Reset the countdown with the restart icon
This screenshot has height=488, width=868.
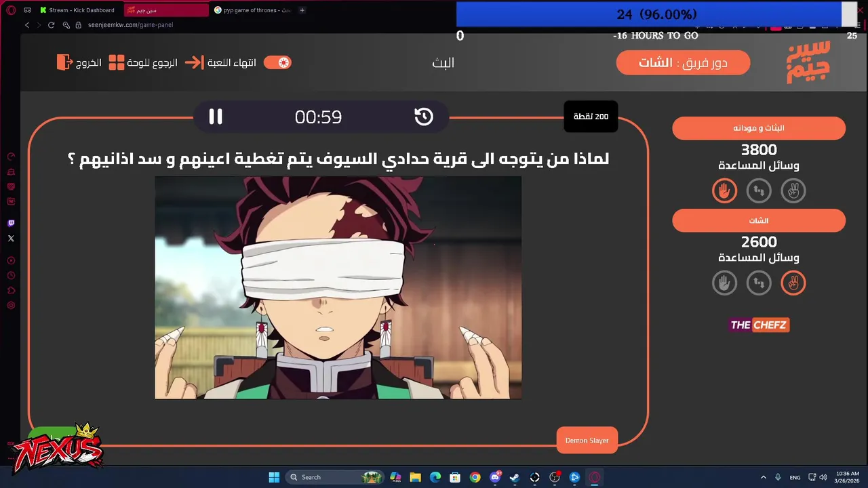pyautogui.click(x=424, y=117)
